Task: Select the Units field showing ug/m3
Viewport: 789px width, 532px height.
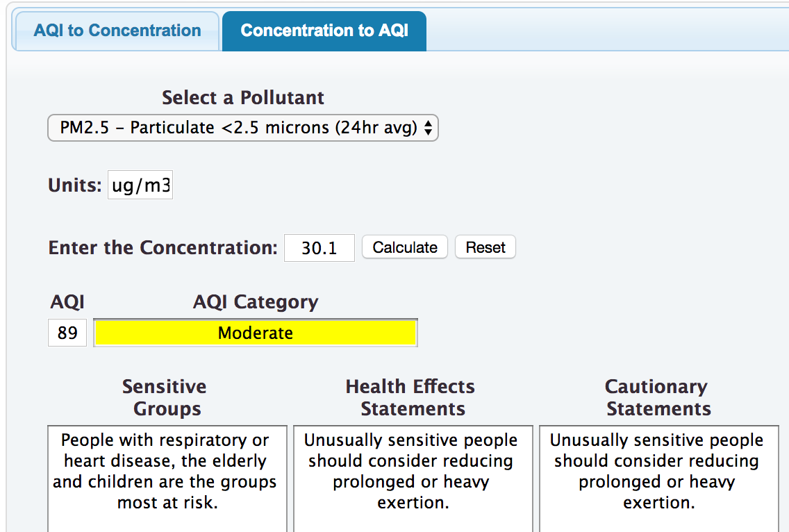Action: click(x=140, y=184)
